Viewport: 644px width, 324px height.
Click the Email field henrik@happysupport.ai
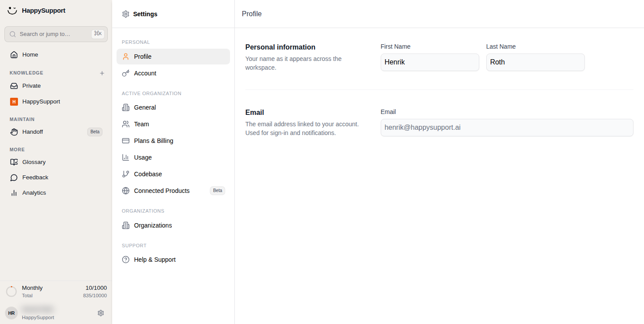pyautogui.click(x=507, y=128)
